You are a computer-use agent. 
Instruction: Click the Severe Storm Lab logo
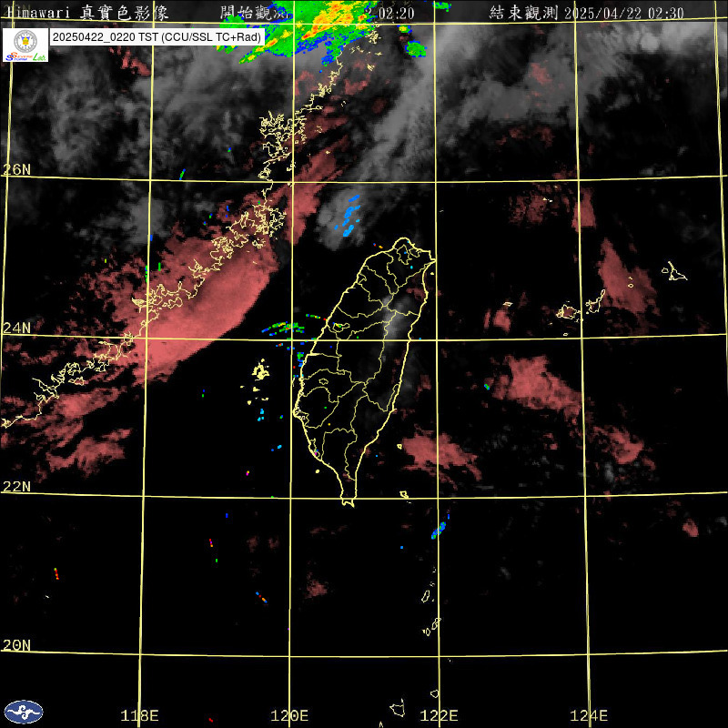click(x=25, y=45)
